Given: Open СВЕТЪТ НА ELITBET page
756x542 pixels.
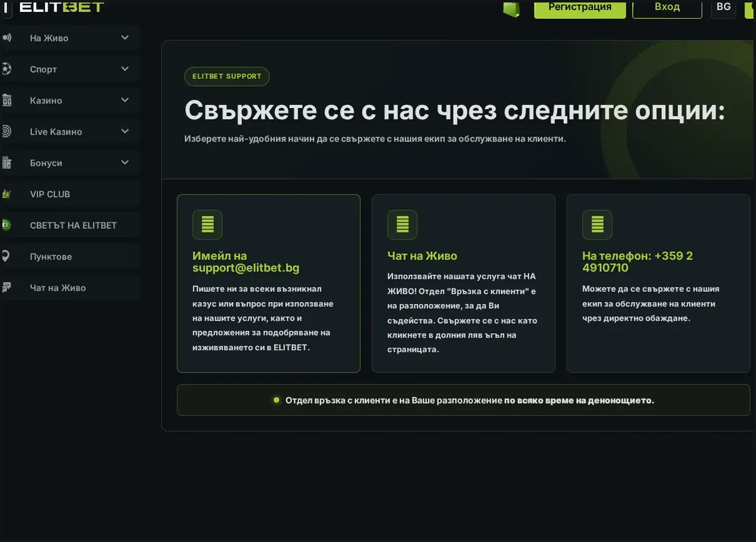Looking at the screenshot, I should 70,225.
